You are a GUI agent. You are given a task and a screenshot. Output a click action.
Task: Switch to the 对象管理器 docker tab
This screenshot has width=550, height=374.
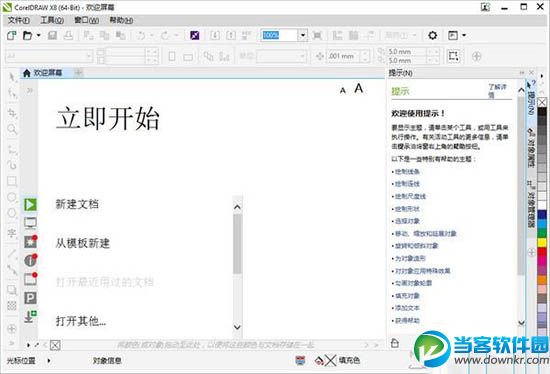(531, 205)
